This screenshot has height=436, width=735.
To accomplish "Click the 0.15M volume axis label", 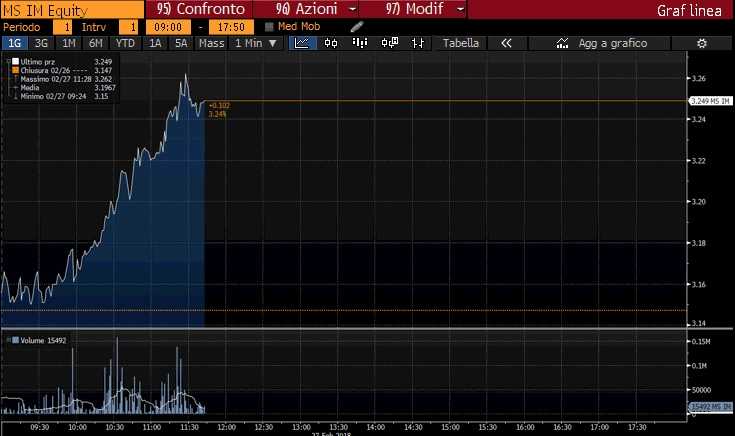I will [701, 341].
